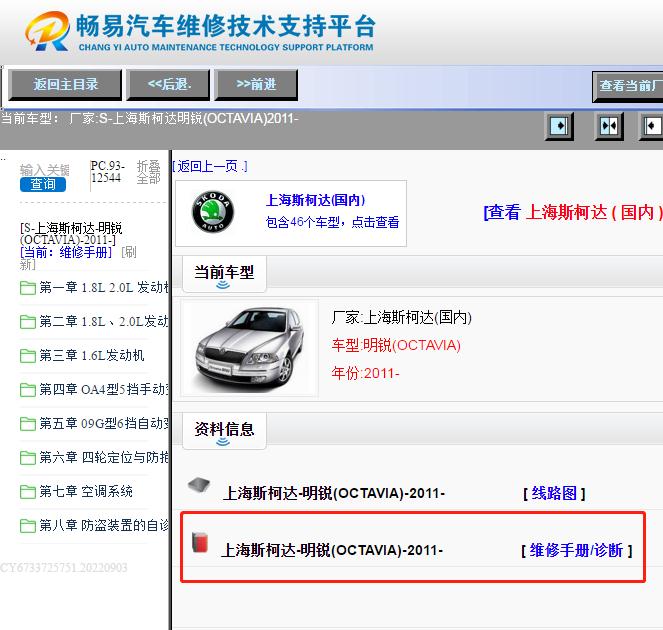Screen dimensions: 663x630
Task: Click the S-上海斯柯达-明锐 tree header text
Action: [71, 234]
